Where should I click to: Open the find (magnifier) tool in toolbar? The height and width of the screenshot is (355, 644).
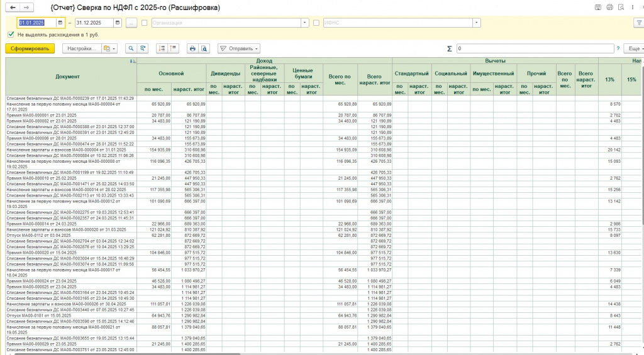131,48
